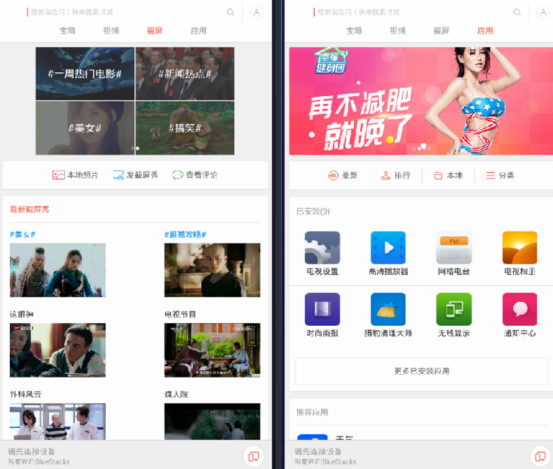Click 推荐应用 section label
553x469 pixels.
312,412
